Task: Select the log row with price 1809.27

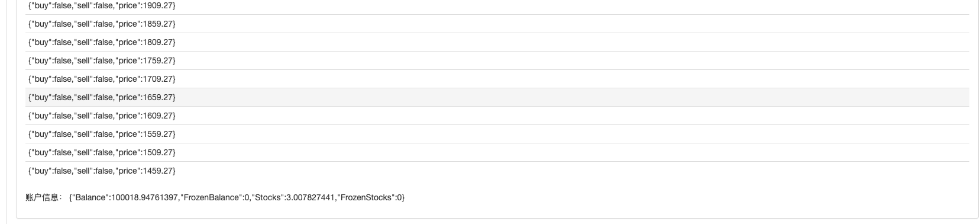Action: (x=497, y=42)
